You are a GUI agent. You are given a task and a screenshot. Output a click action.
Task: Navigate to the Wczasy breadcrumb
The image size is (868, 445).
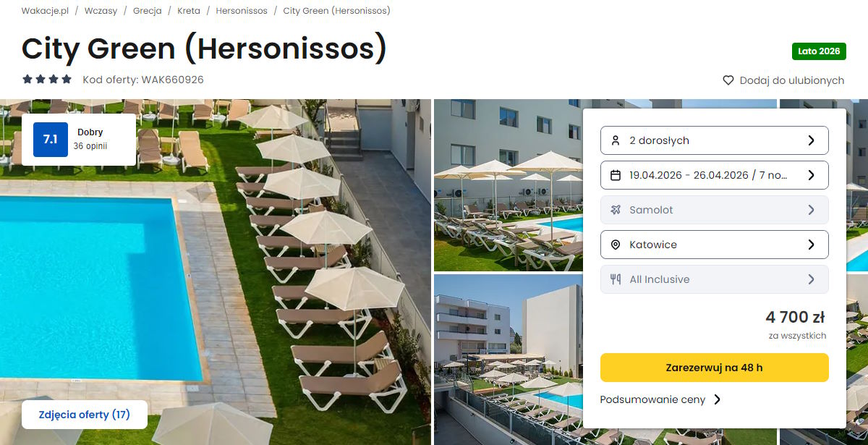(101, 11)
